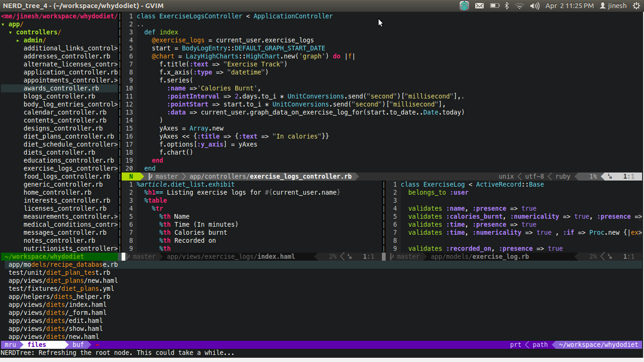
Task: Open the Wi-Fi indicator in the top panel
Action: [x=520, y=6]
